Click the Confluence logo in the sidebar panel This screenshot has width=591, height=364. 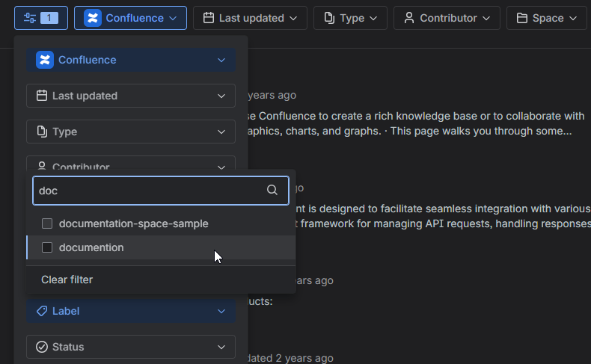[45, 60]
